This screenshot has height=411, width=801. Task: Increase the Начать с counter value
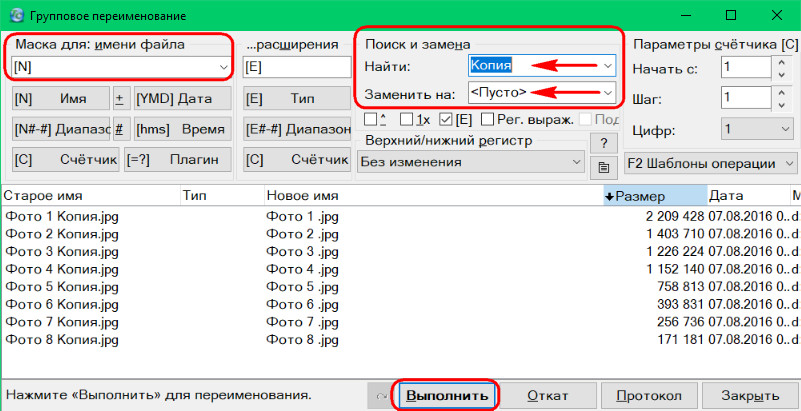[x=781, y=62]
